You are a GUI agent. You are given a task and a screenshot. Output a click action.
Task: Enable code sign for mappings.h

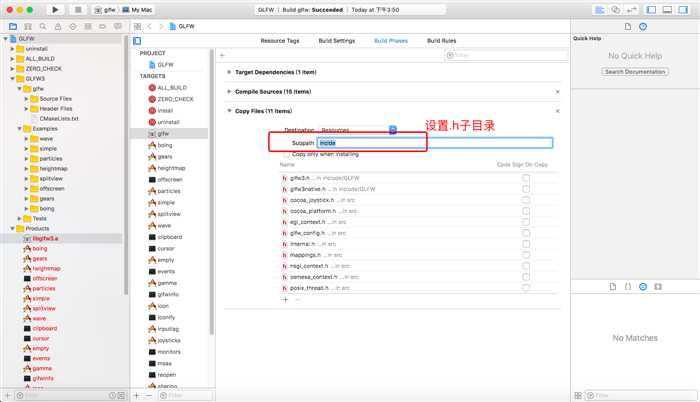click(x=526, y=255)
